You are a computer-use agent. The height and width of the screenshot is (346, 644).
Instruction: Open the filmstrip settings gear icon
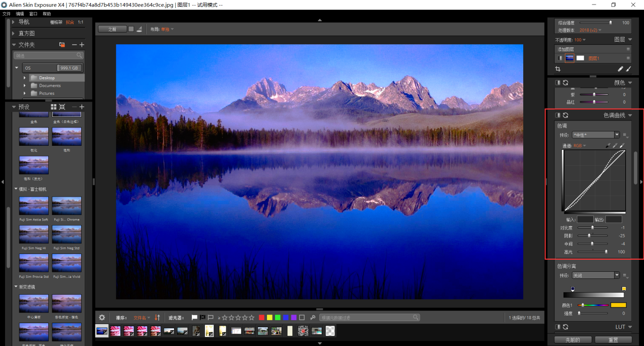coord(101,318)
